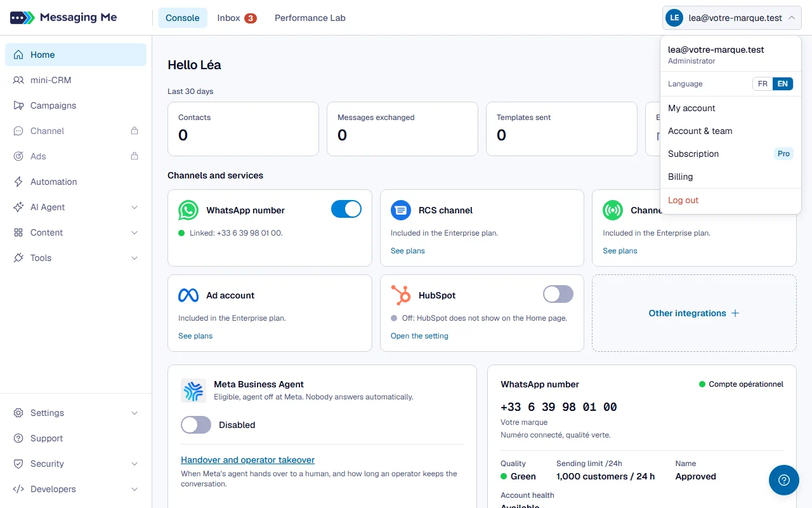Expand the Tools submenu chevron

point(134,258)
